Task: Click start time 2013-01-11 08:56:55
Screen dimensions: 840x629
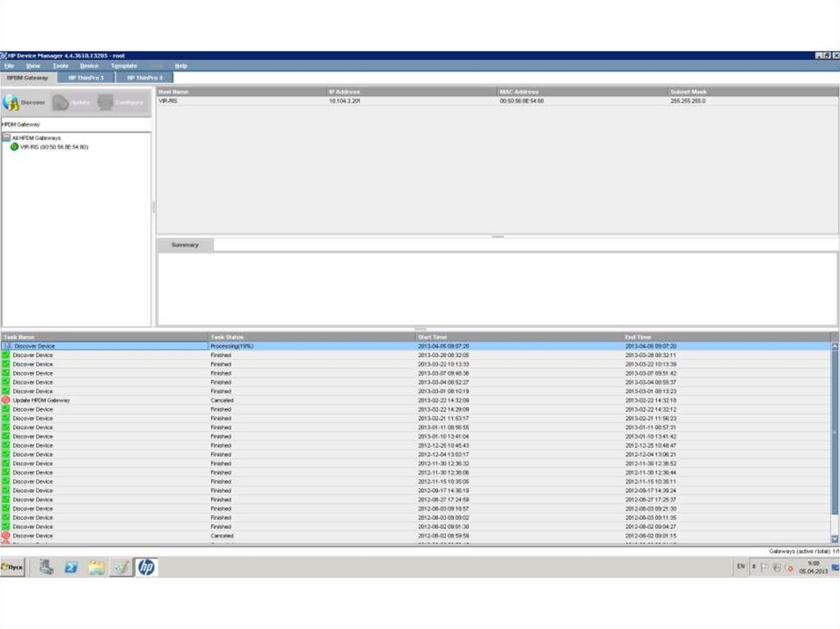Action: tap(444, 427)
